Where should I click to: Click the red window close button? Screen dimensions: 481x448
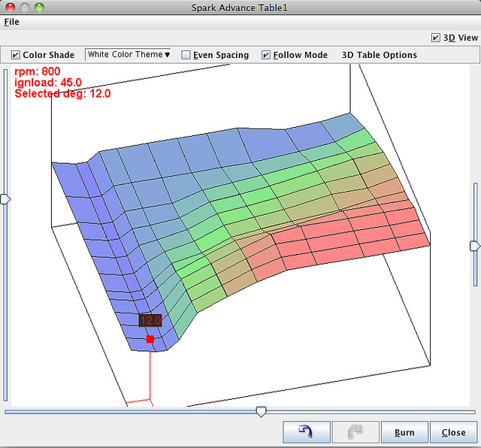coord(10,7)
